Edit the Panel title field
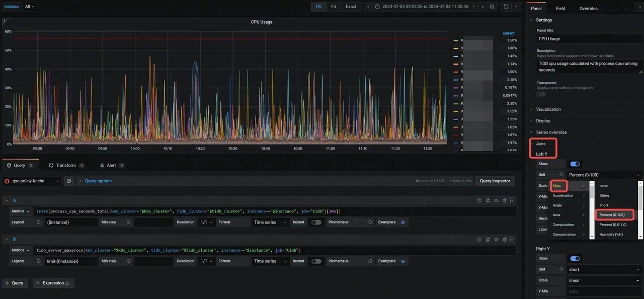Viewport: 644px width, 299px height. (589, 39)
